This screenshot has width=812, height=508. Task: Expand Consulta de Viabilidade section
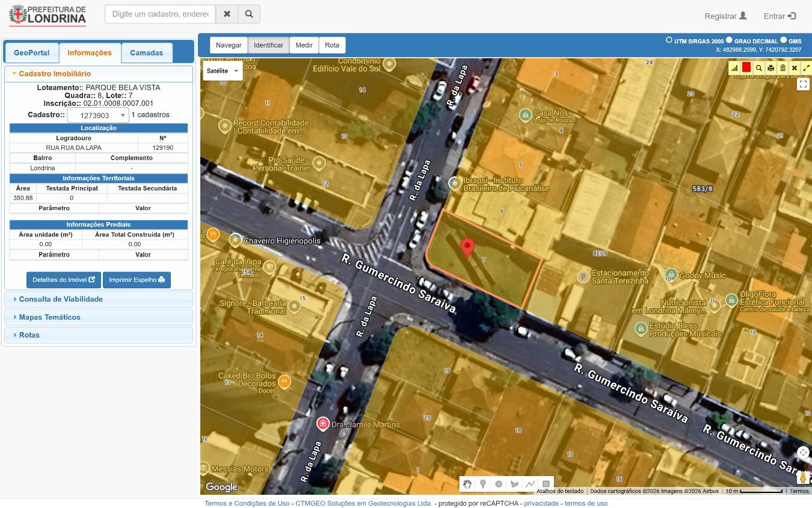60,299
